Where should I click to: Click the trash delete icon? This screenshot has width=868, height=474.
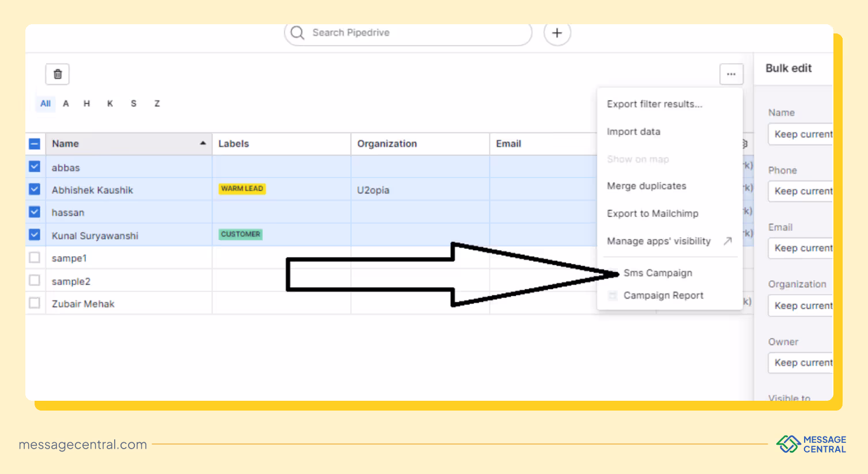pyautogui.click(x=58, y=74)
